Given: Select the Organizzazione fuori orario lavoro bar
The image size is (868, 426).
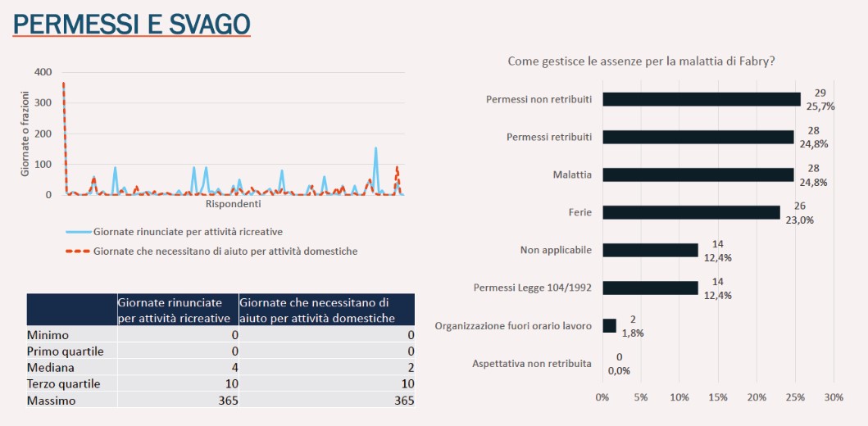Looking at the screenshot, I should pyautogui.click(x=609, y=326).
